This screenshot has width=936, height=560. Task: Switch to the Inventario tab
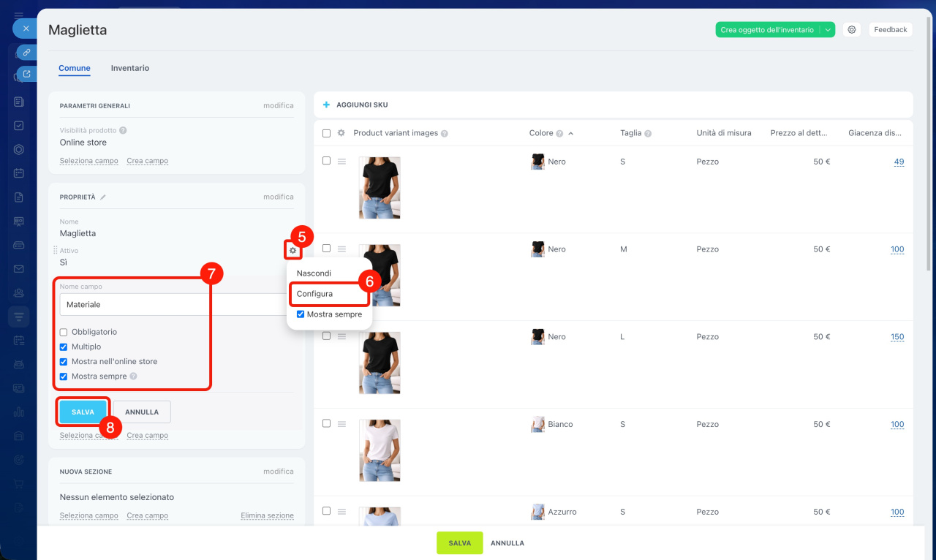130,68
